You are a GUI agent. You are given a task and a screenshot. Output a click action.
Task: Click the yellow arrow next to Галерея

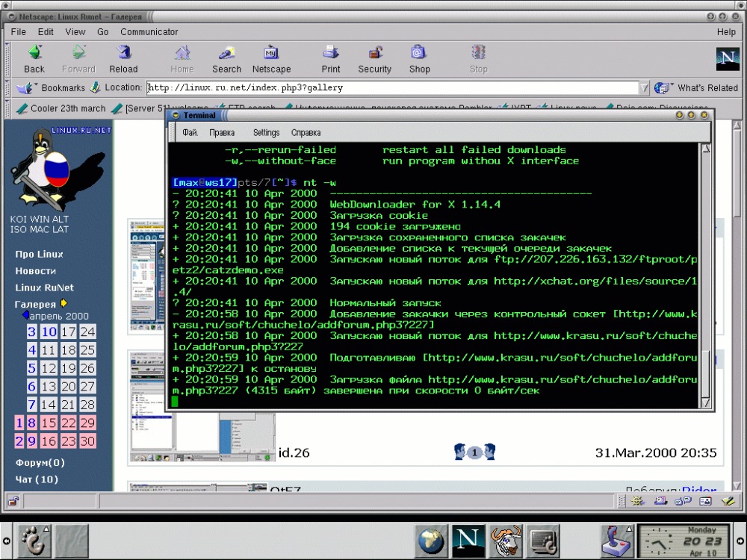(x=63, y=303)
